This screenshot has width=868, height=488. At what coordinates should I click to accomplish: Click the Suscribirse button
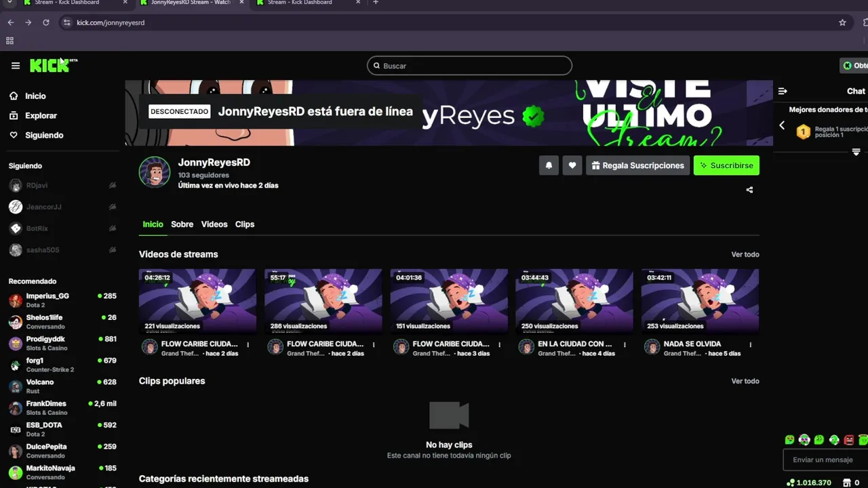click(726, 165)
